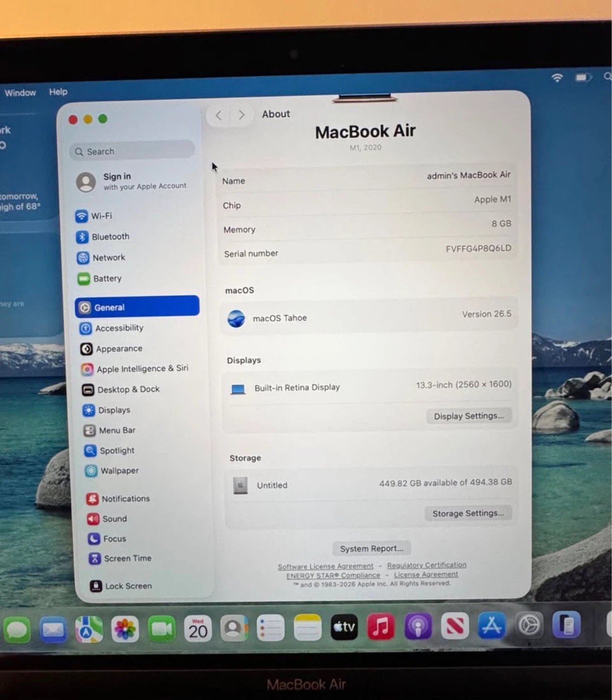Open Notifications settings
This screenshot has height=700, width=612.
tap(118, 499)
